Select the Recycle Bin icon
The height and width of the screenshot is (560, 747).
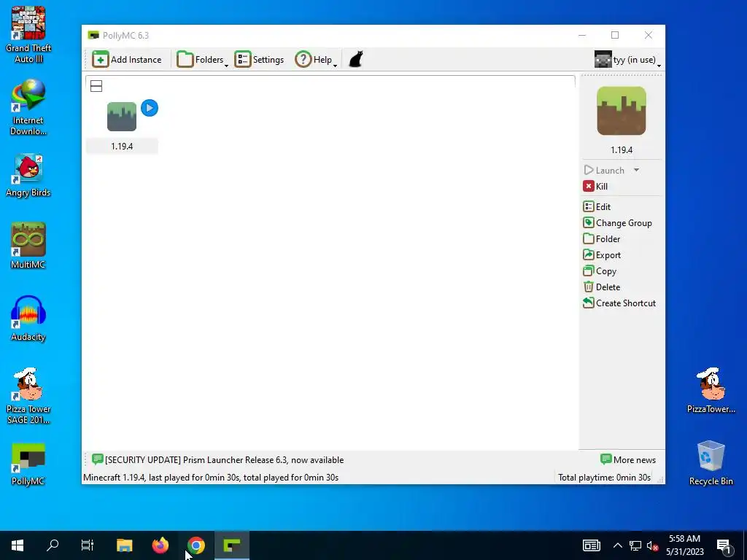pyautogui.click(x=711, y=463)
